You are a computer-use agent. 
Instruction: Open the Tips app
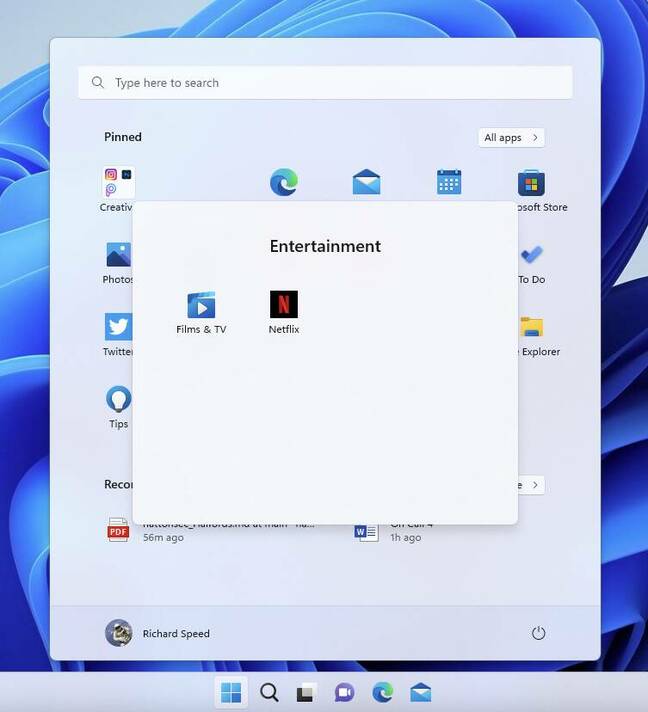119,407
